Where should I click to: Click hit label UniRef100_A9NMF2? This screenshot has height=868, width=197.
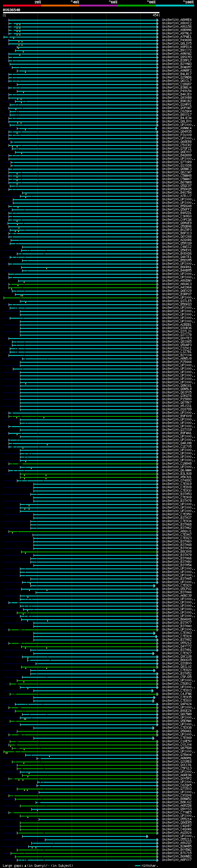pos(177,71)
